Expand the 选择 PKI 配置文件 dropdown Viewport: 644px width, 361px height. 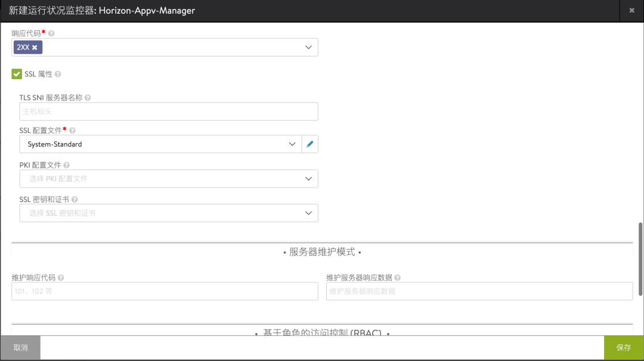pos(169,179)
